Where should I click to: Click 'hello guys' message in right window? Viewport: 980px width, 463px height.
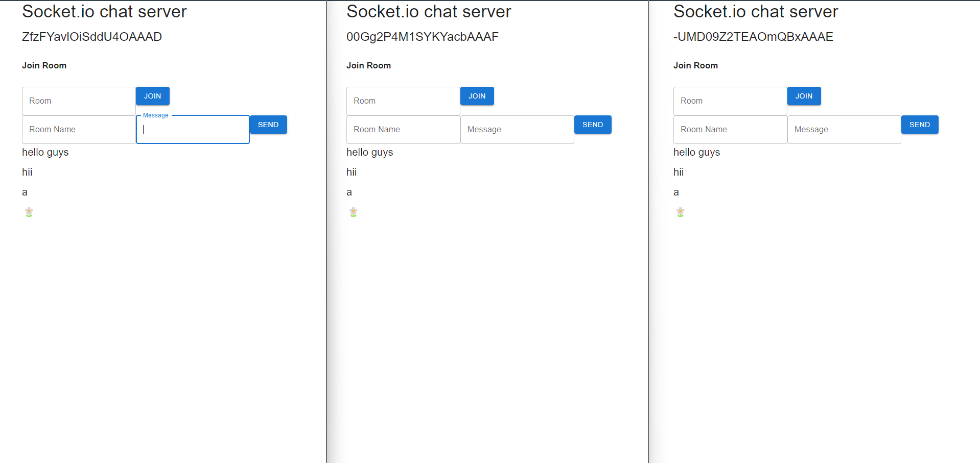[697, 153]
